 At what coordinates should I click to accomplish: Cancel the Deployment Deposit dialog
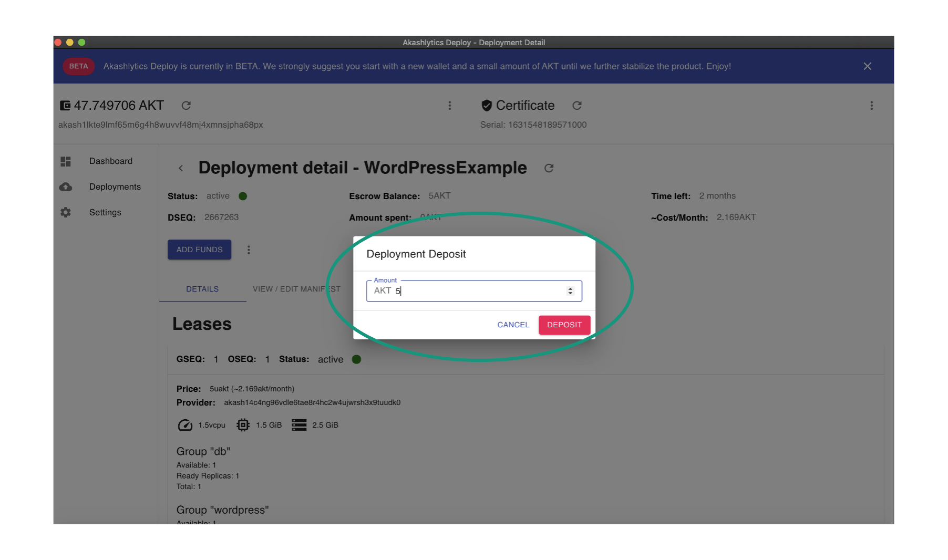[513, 325]
